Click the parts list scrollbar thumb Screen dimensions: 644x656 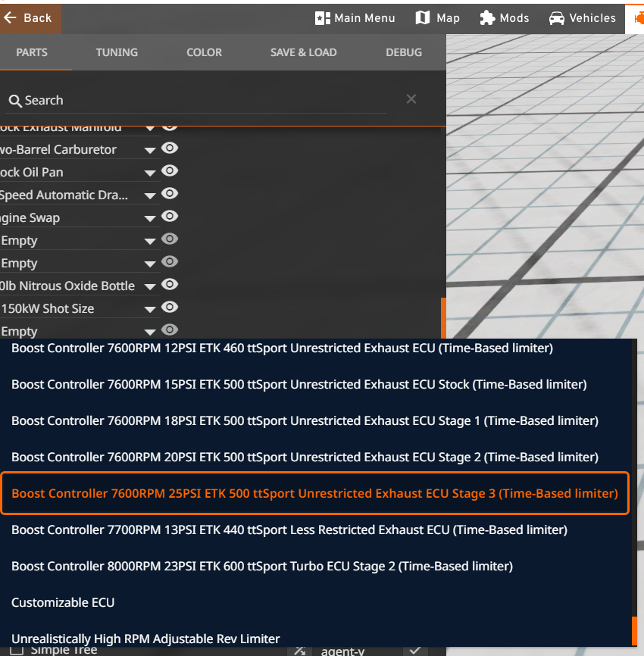[x=443, y=318]
